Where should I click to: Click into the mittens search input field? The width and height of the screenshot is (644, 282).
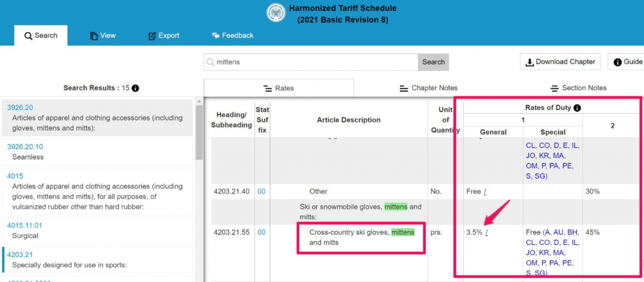311,62
